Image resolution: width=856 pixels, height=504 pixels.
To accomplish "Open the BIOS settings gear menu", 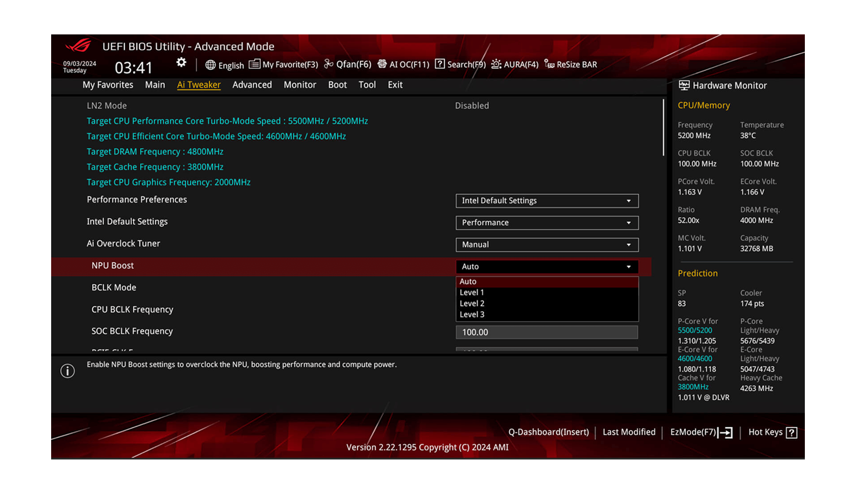I will [x=181, y=62].
